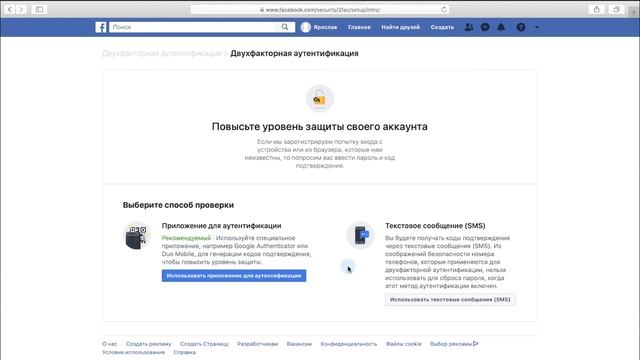
Task: Open Файлы cookie footer link
Action: coord(404,344)
